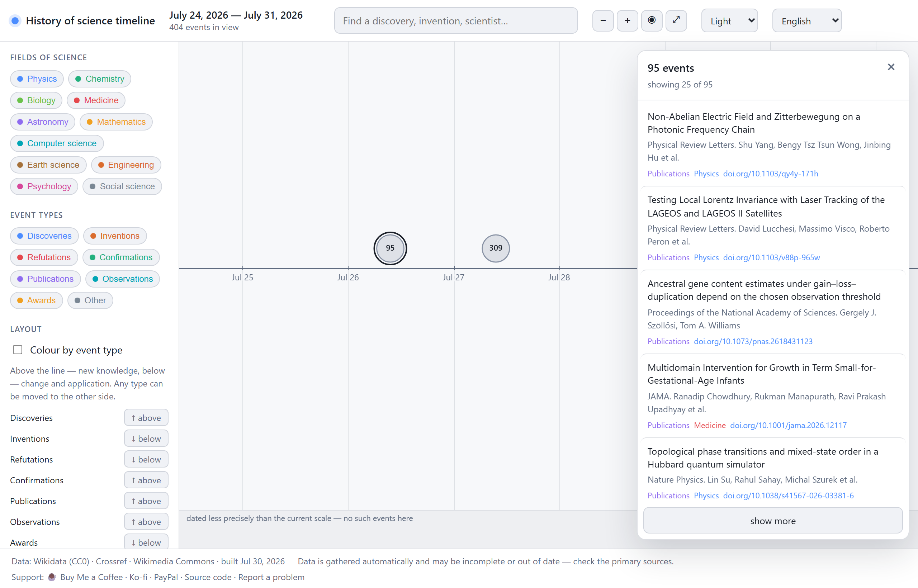Switch Observations placement from above
The width and height of the screenshot is (918, 588).
[x=146, y=522]
